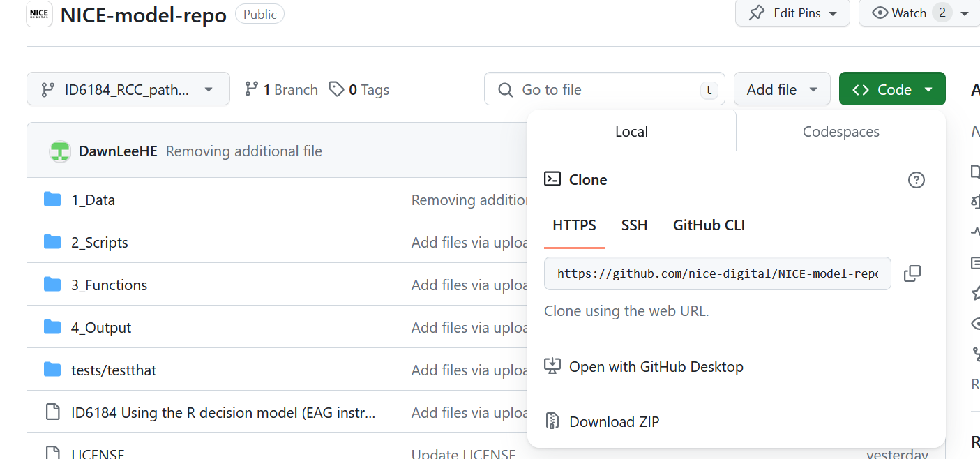The image size is (980, 459).
Task: Switch to the Codespaces tab
Action: click(x=840, y=131)
